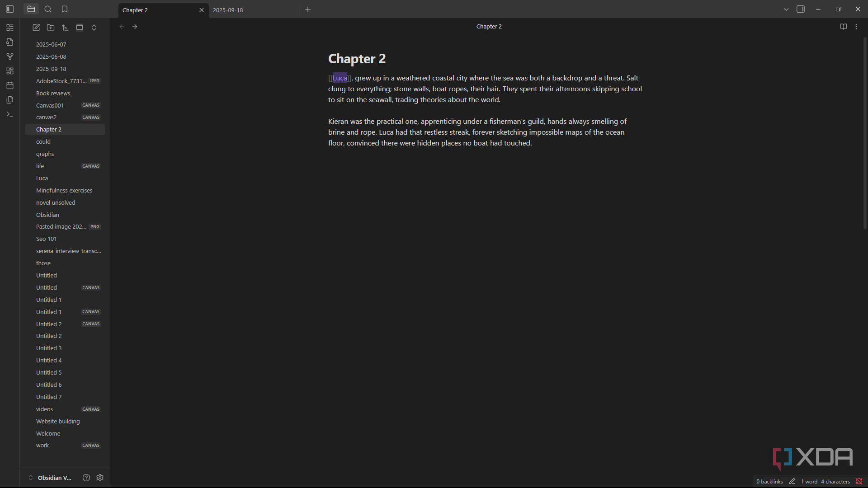
Task: Create a new note from the sidebar toolbar
Action: pyautogui.click(x=36, y=28)
